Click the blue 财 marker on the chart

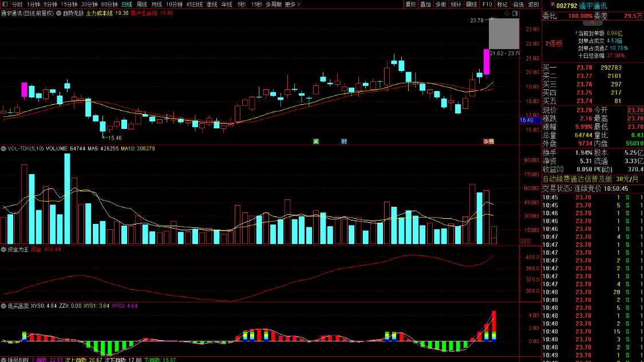[344, 141]
